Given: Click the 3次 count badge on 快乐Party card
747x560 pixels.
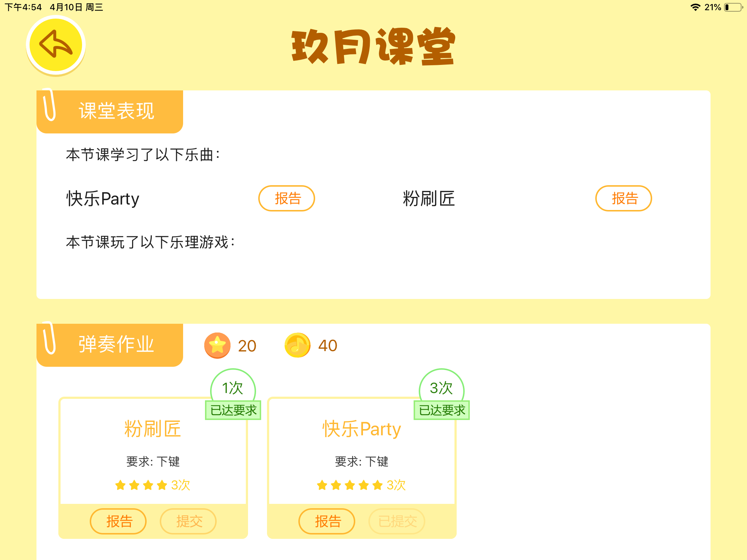Looking at the screenshot, I should point(442,388).
